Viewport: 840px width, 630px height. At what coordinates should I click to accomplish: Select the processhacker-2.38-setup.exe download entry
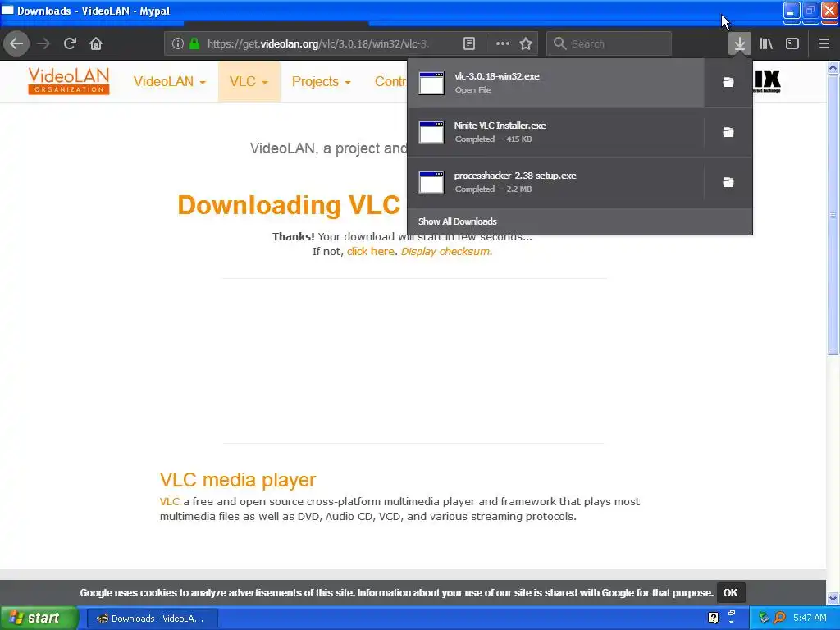[555, 182]
